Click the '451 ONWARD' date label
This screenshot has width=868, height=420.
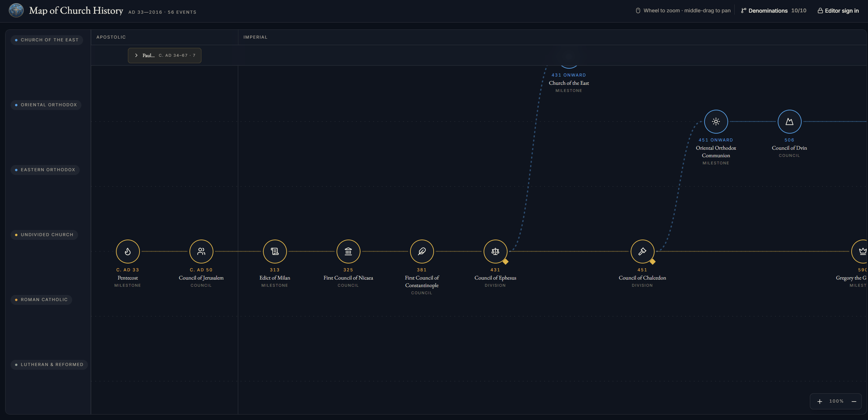(716, 140)
